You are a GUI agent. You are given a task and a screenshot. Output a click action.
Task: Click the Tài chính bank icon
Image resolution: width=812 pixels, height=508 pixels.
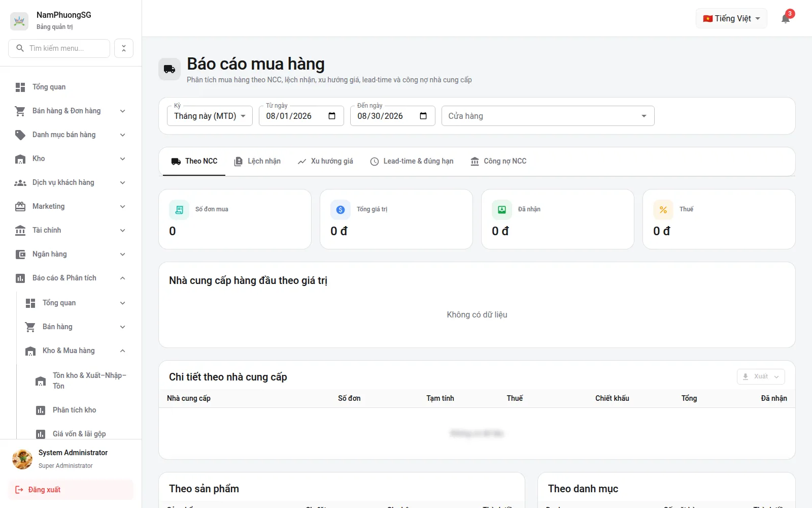pyautogui.click(x=20, y=231)
